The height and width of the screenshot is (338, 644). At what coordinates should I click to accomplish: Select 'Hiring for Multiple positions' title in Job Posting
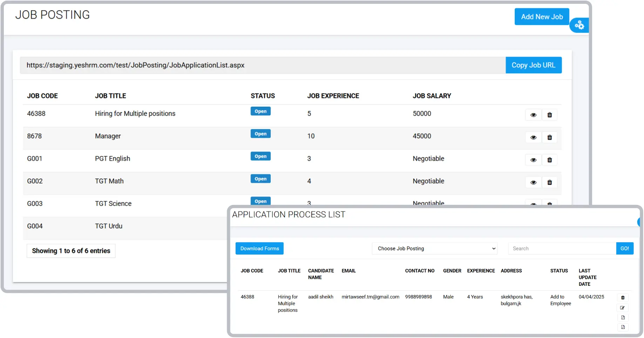(135, 113)
